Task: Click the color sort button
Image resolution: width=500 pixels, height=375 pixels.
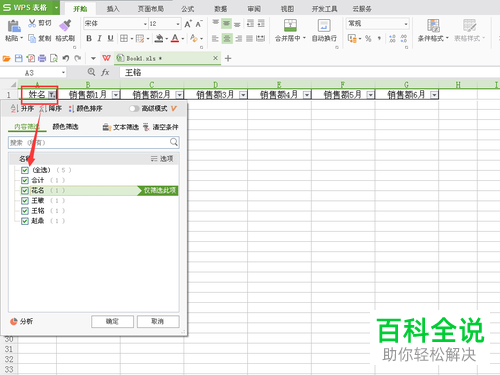Action: (85, 109)
